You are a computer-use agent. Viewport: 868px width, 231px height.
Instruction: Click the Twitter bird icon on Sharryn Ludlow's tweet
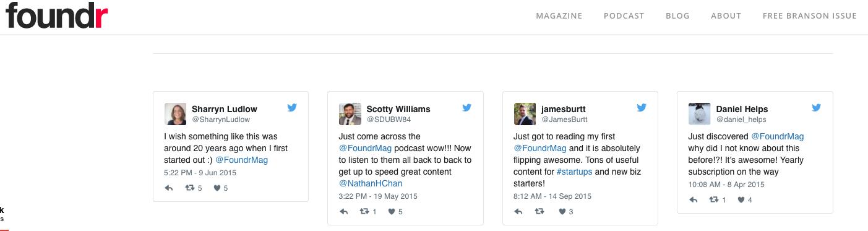[292, 108]
